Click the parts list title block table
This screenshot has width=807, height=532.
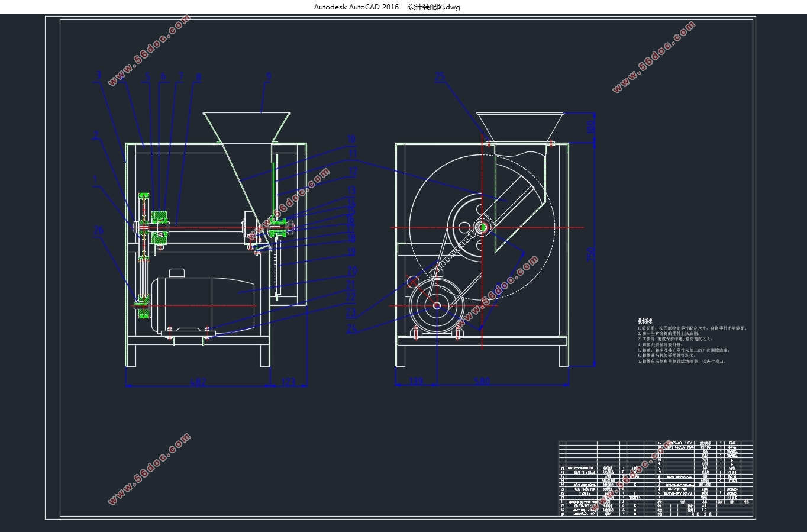click(656, 479)
